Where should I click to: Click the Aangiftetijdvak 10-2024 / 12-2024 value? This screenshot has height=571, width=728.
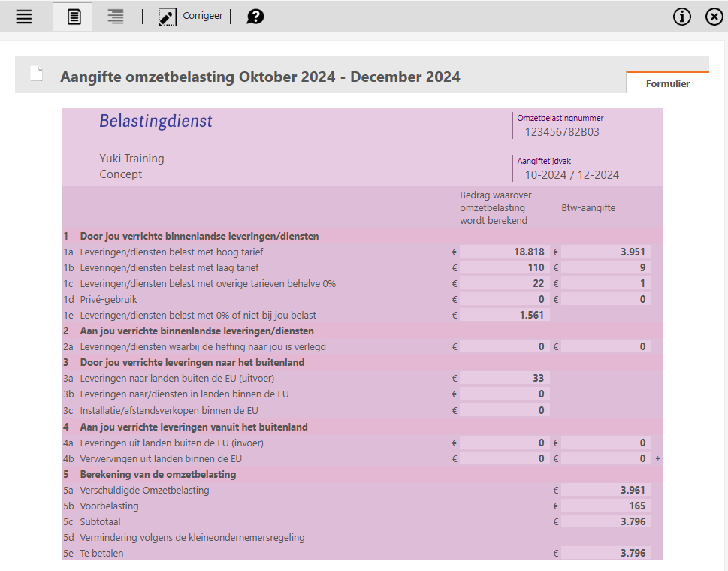(572, 175)
